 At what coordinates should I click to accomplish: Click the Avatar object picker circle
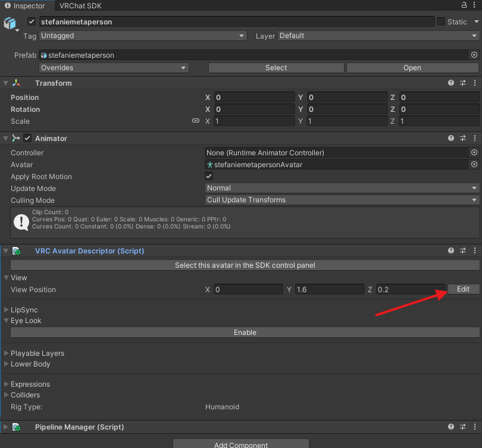coord(474,164)
